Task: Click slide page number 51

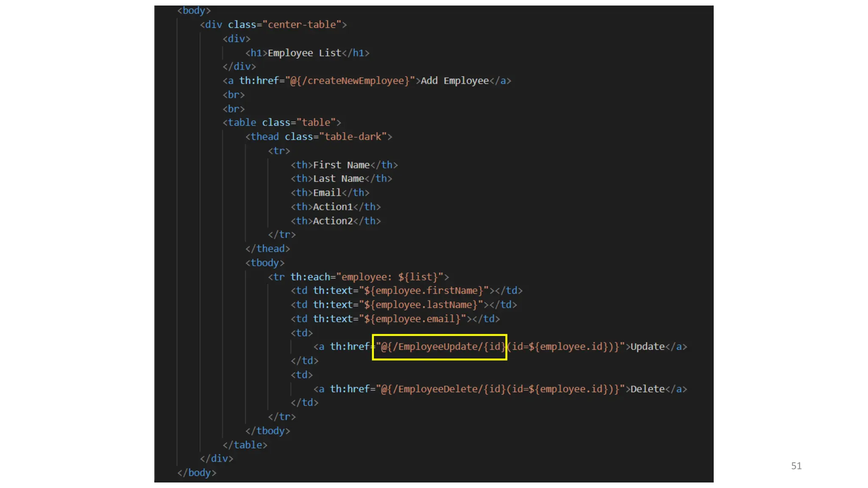Action: (x=796, y=466)
